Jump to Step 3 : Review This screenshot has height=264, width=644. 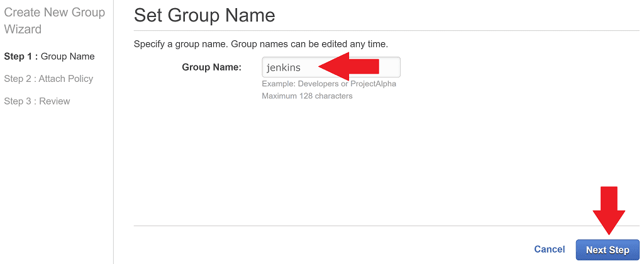pos(37,101)
